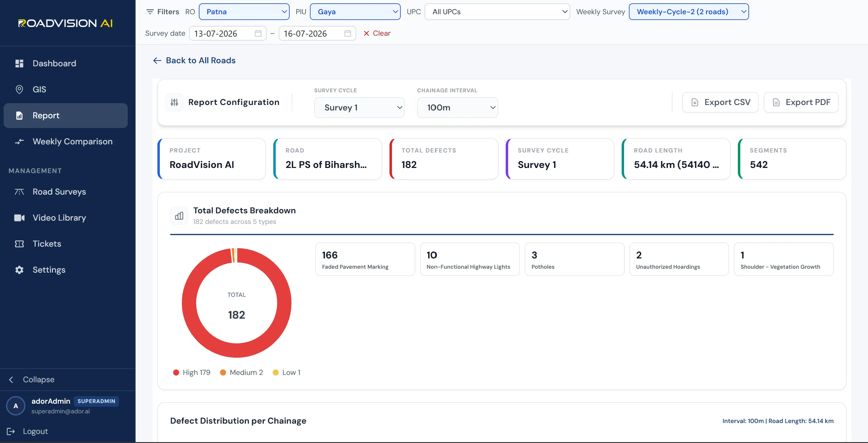Click the 3 Potholes card
Viewport: 868px width, 443px height.
(574, 259)
